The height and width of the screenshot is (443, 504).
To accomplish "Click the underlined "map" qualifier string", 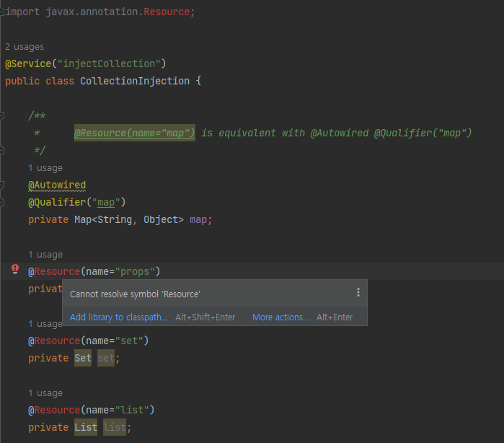I will [106, 202].
